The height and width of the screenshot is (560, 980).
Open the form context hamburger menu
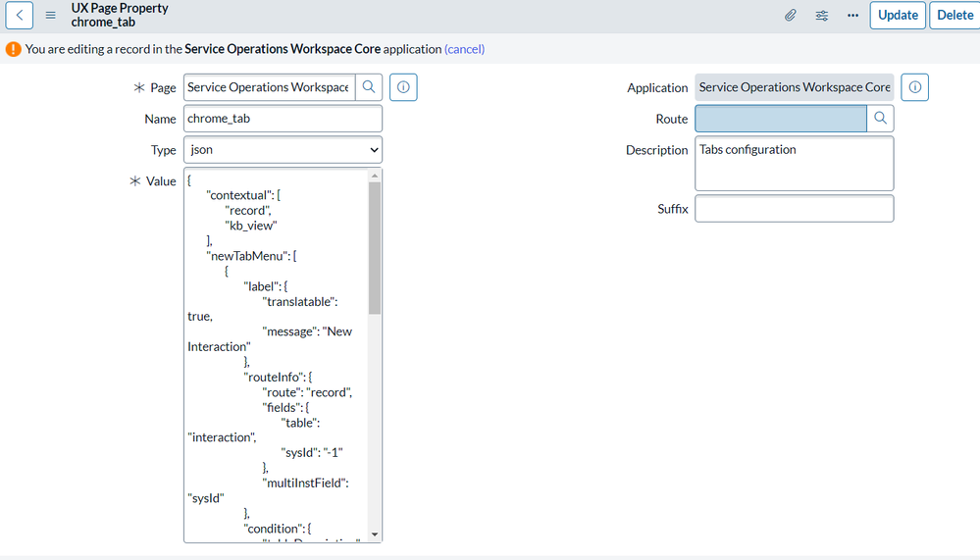[x=51, y=15]
